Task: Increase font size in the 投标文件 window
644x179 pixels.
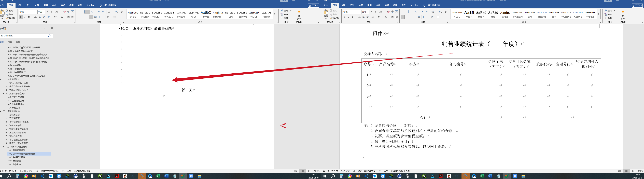Action: pos(48,12)
